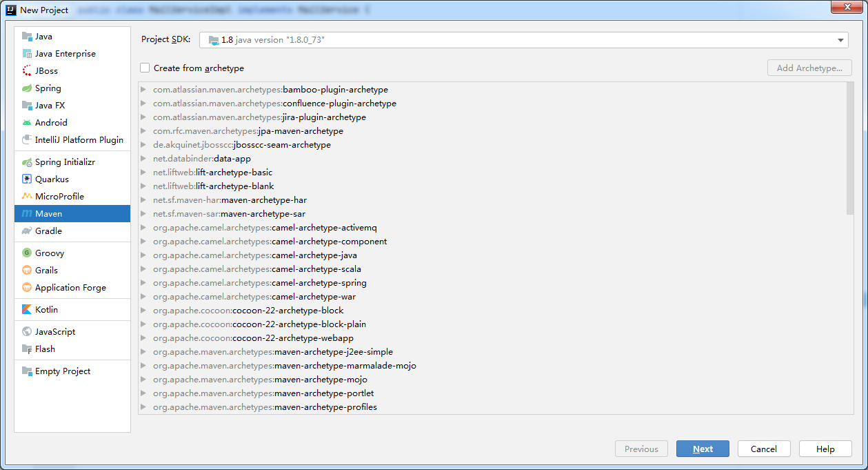Click the Next button
Image resolution: width=868 pixels, height=470 pixels.
703,449
